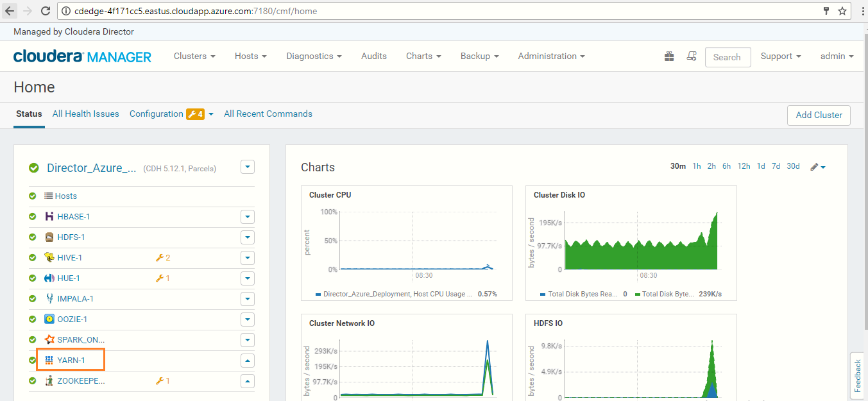
Task: Open the Clusters menu
Action: pyautogui.click(x=194, y=56)
